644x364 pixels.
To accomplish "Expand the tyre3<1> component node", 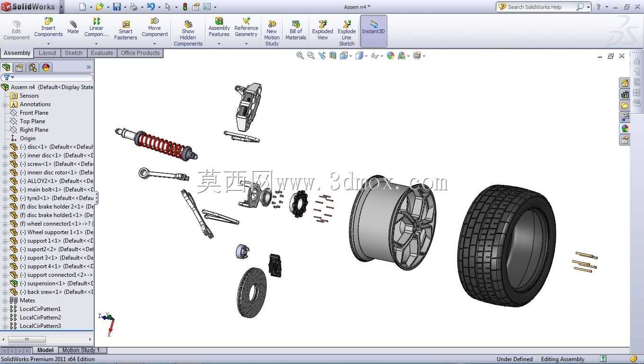I will coord(5,198).
